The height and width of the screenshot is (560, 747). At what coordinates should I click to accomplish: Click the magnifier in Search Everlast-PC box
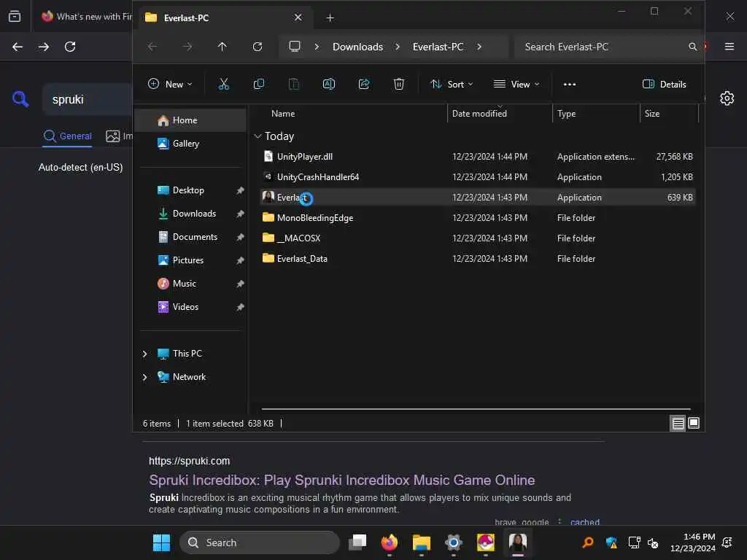[x=692, y=47]
